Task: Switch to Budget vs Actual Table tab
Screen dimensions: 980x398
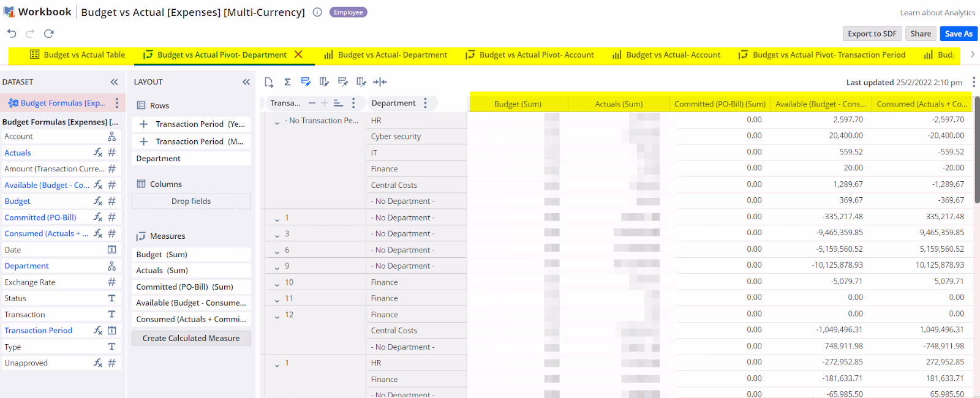Action: click(x=78, y=54)
